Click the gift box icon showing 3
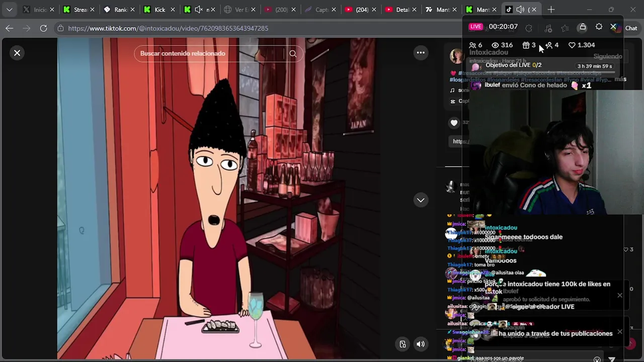The width and height of the screenshot is (644, 362). (x=526, y=45)
